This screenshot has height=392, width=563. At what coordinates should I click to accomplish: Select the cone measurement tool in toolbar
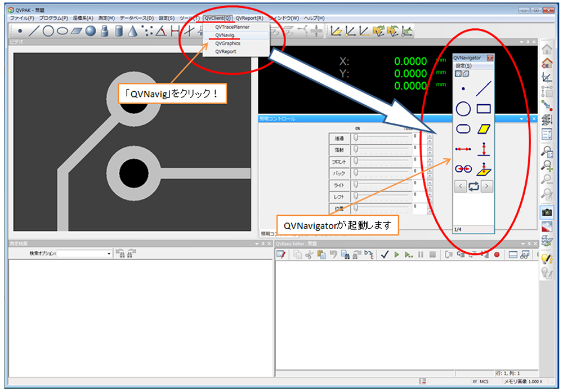tap(133, 32)
